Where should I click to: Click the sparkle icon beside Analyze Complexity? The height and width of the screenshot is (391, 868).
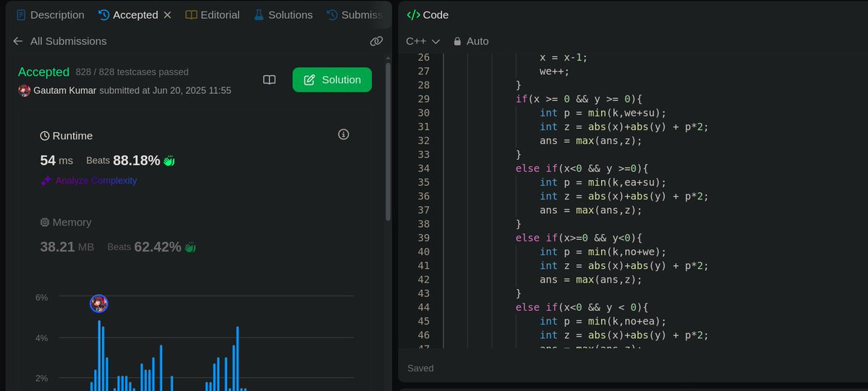[46, 181]
